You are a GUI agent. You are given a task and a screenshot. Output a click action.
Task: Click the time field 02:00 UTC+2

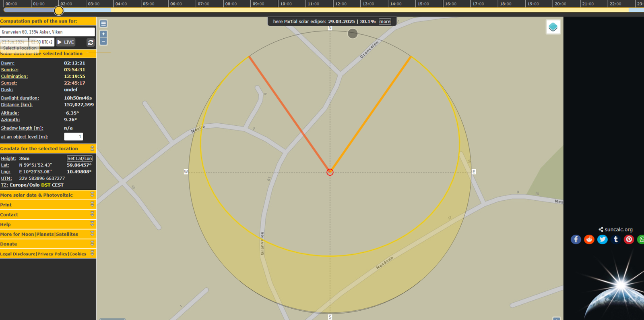coord(42,42)
